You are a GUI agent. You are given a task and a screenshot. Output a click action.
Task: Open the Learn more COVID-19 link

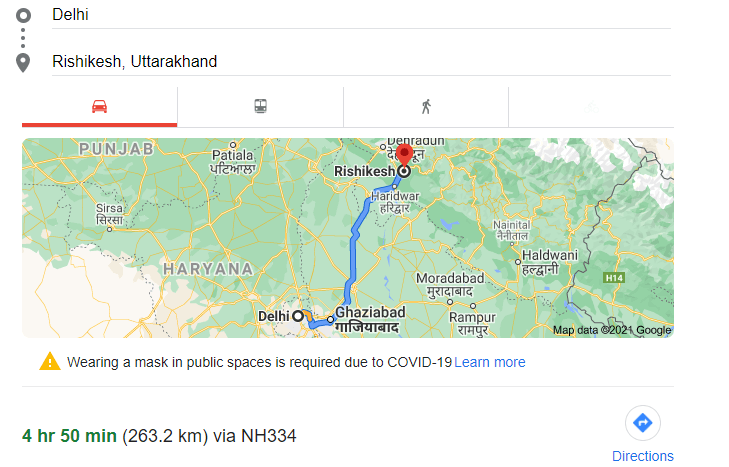pyautogui.click(x=490, y=362)
